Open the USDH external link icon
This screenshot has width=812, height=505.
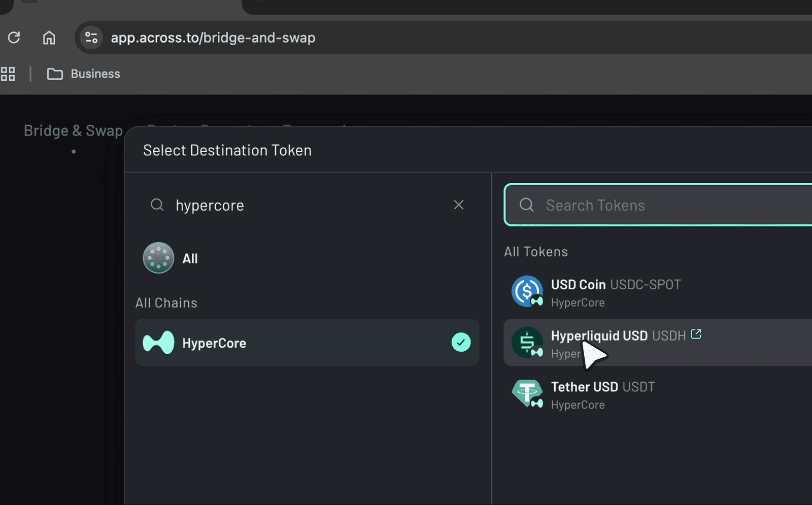[x=696, y=334]
